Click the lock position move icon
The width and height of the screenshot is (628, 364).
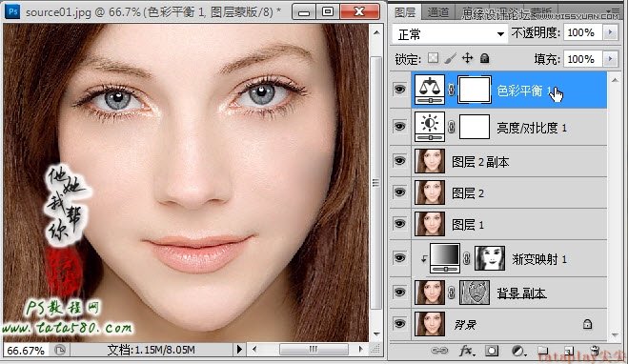tap(467, 58)
